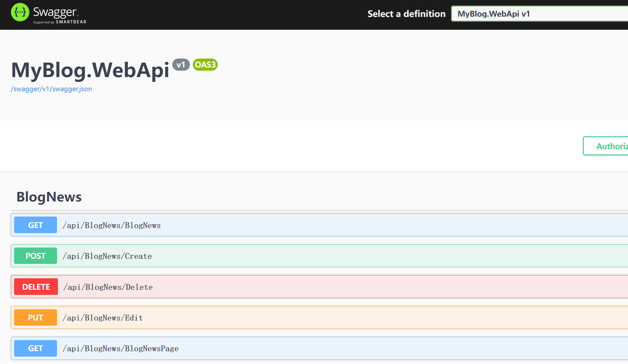
Task: Click the v1 version badge
Action: pyautogui.click(x=181, y=65)
